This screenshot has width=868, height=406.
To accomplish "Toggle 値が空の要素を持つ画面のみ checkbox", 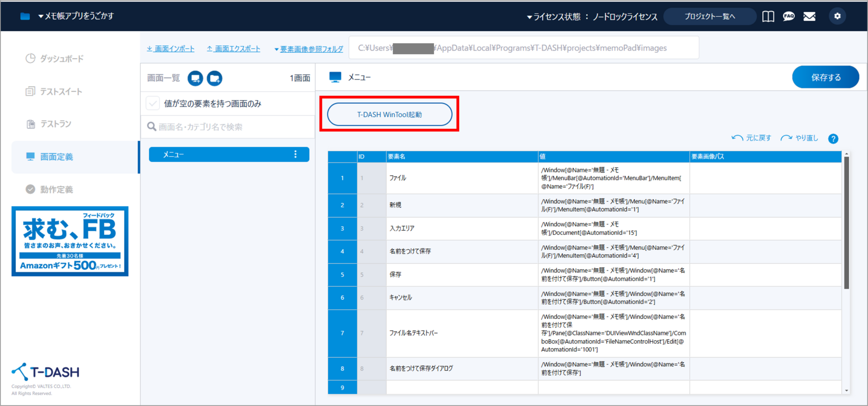I will click(153, 103).
